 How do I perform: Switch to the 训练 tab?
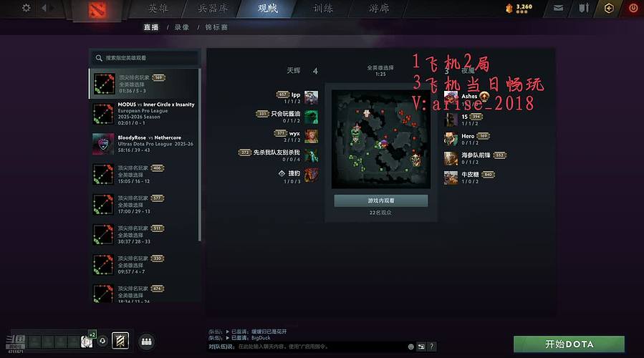[x=323, y=8]
